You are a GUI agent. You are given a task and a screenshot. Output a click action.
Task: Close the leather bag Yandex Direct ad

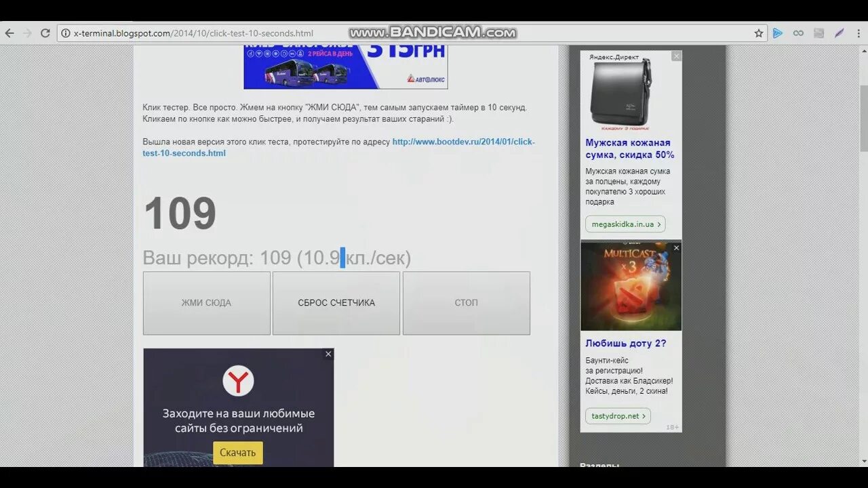point(676,56)
